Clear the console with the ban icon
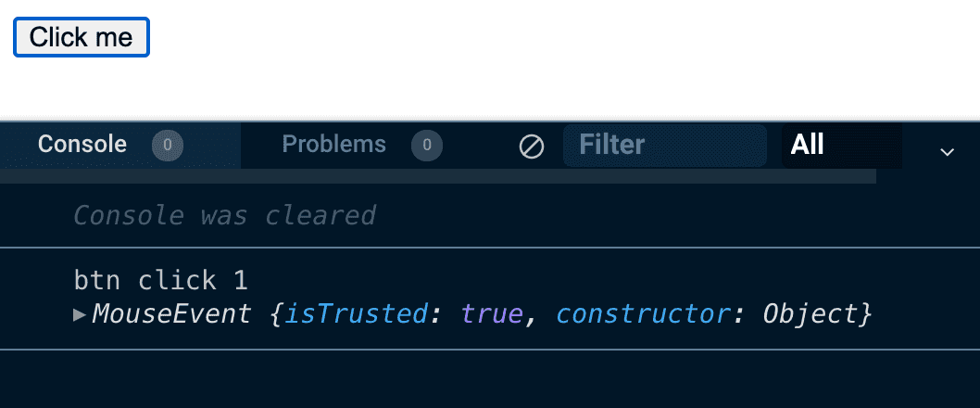 532,146
